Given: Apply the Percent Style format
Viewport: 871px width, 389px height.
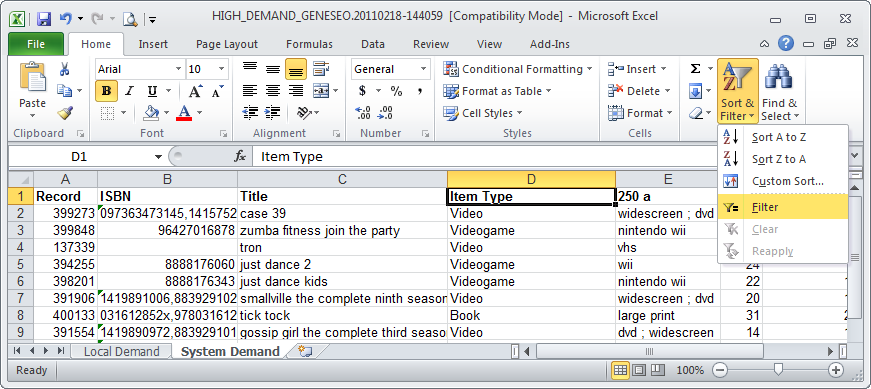Looking at the screenshot, I should click(x=396, y=91).
